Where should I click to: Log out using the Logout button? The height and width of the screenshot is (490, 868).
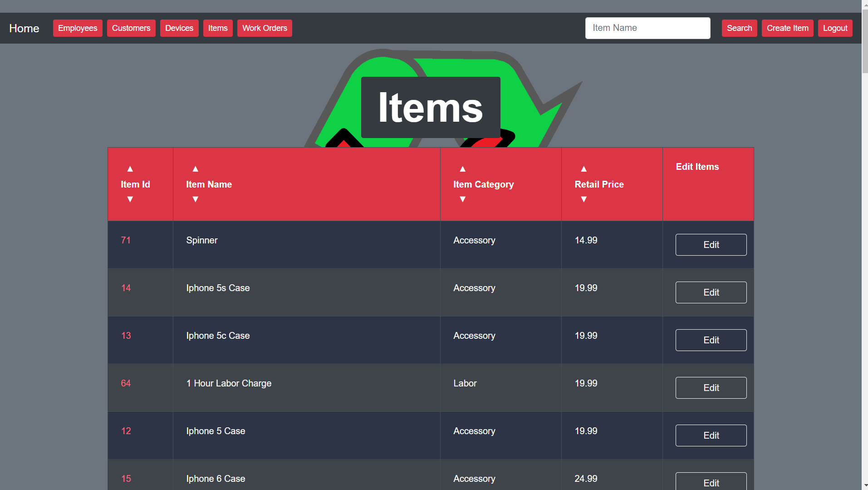click(x=835, y=28)
